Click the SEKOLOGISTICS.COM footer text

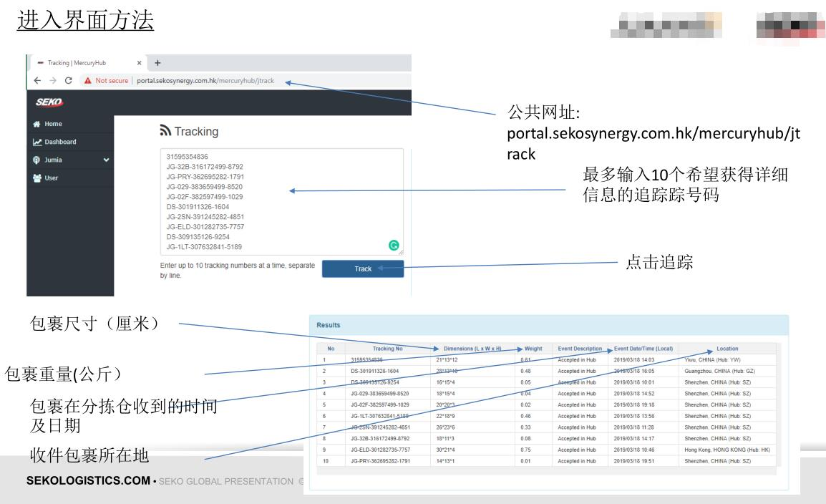(x=88, y=481)
